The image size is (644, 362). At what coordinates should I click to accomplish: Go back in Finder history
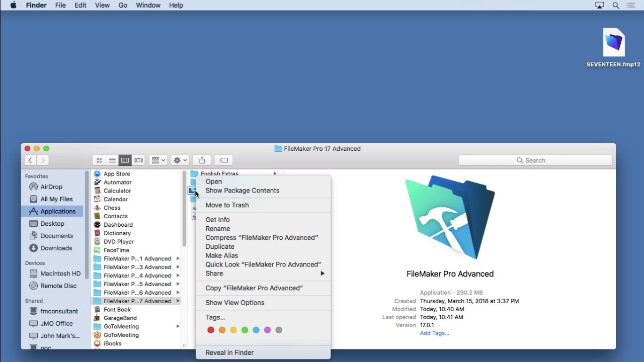(30, 160)
